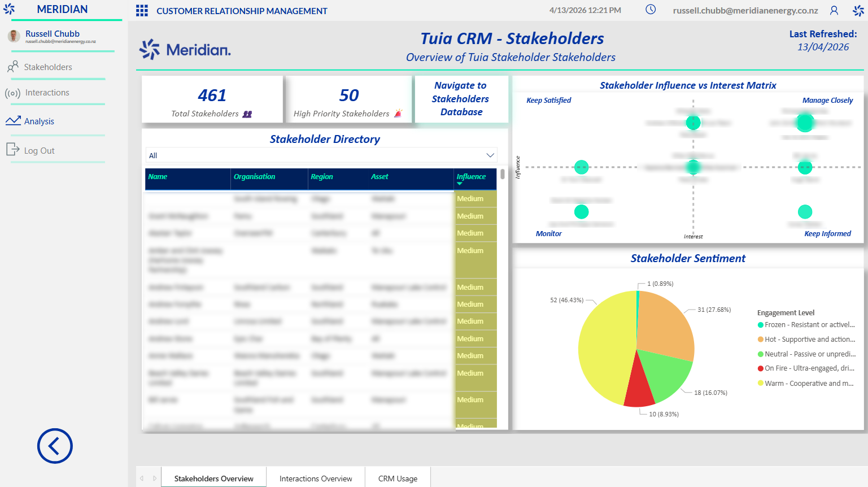This screenshot has height=487, width=868.
Task: Go back using the circled arrow button
Action: click(x=55, y=446)
